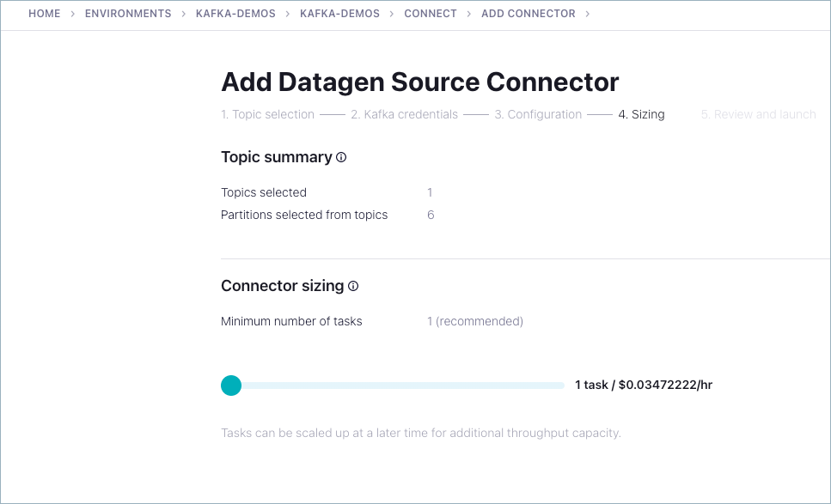831x504 pixels.
Task: Go back to the Configuration step
Action: [x=538, y=114]
